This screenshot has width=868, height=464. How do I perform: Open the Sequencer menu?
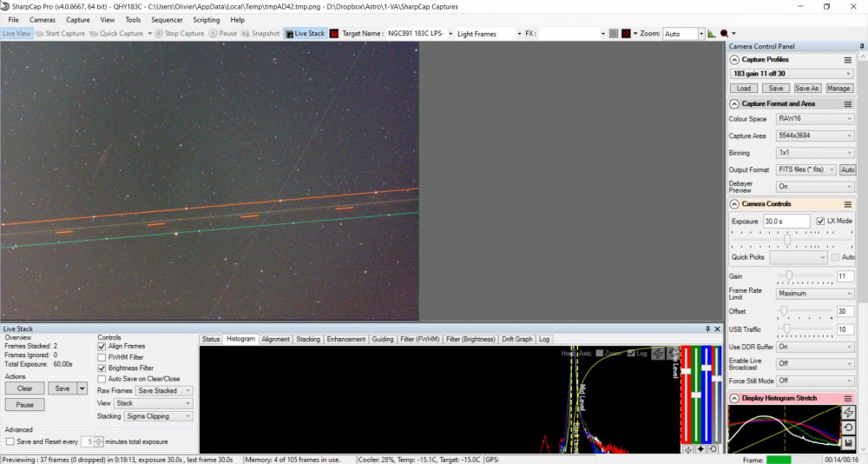pos(167,20)
